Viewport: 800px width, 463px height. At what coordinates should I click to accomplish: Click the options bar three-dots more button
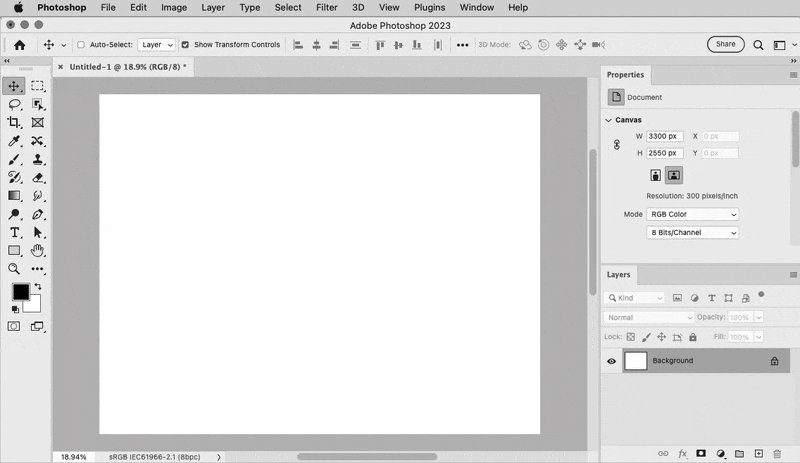pos(462,45)
